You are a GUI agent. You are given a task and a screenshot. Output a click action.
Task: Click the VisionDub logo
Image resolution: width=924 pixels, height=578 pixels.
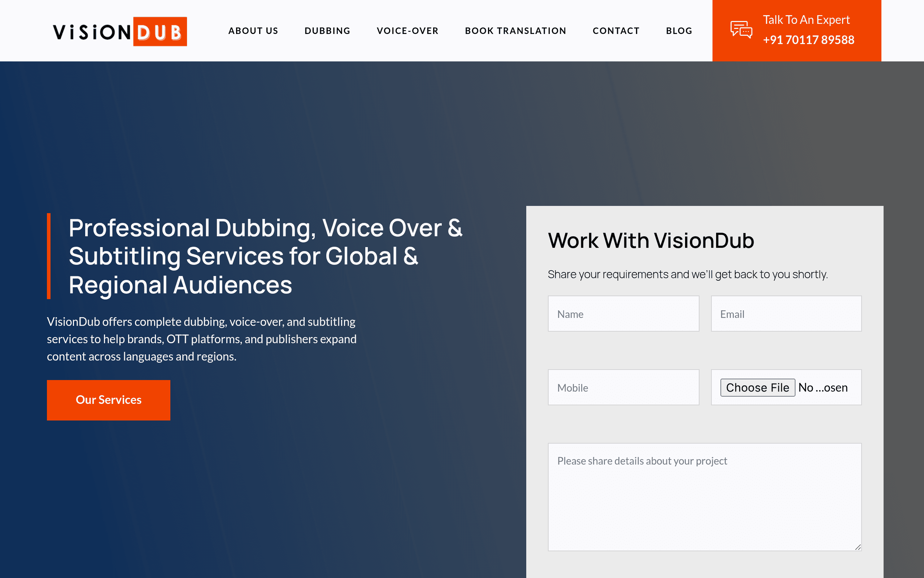pyautogui.click(x=120, y=31)
